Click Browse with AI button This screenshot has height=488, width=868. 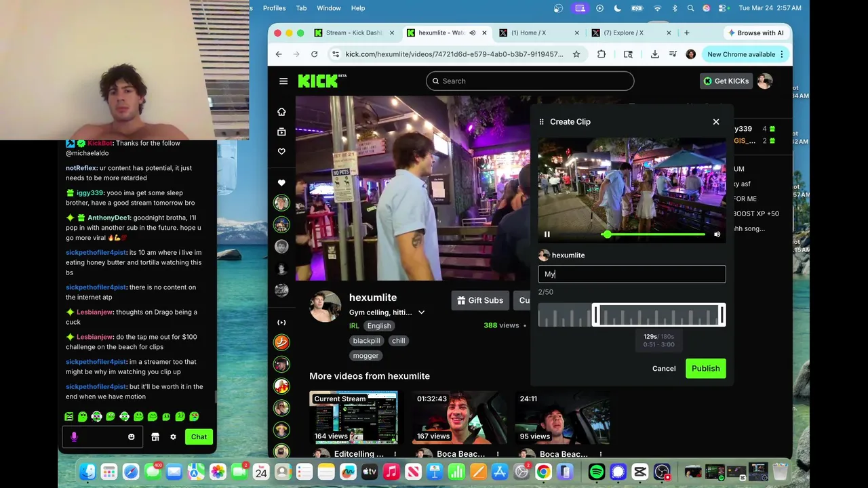(x=755, y=33)
